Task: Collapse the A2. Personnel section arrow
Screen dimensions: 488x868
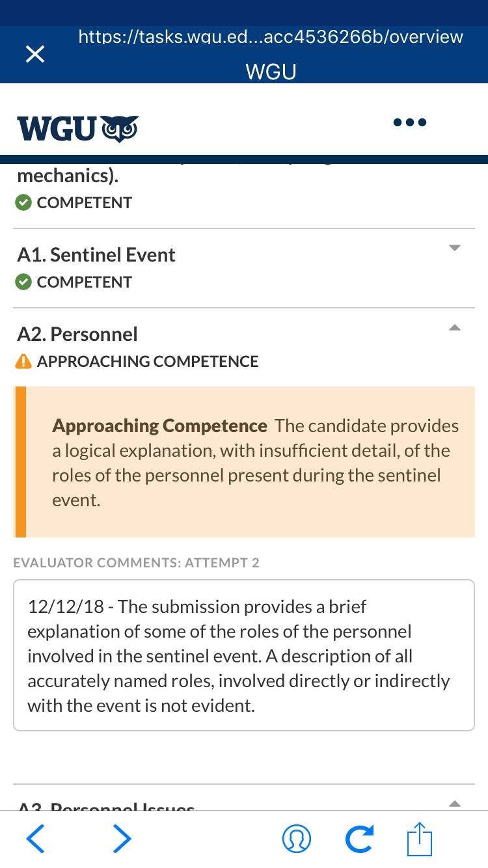Action: (455, 327)
